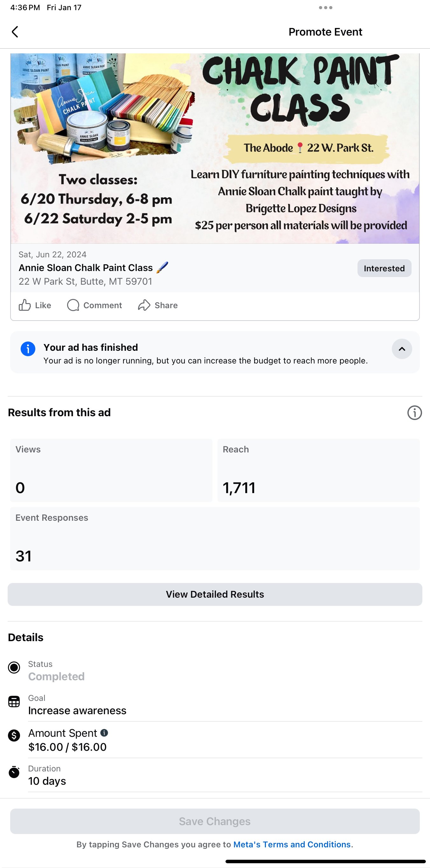
Task: Collapse the 'Your ad has finished' notice
Action: coord(402,349)
